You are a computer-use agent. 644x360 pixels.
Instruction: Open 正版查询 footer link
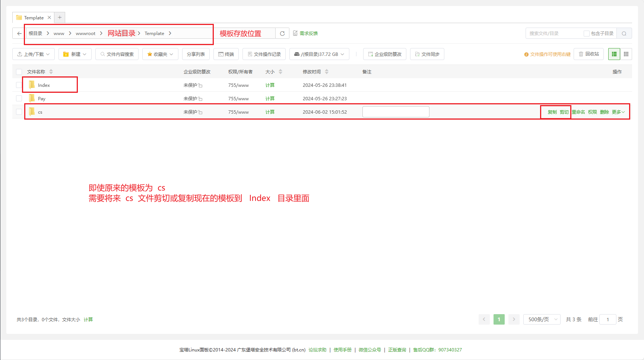pyautogui.click(x=397, y=350)
